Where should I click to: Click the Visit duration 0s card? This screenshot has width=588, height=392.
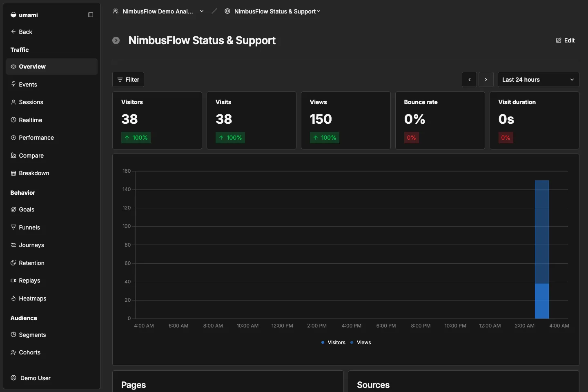click(535, 120)
